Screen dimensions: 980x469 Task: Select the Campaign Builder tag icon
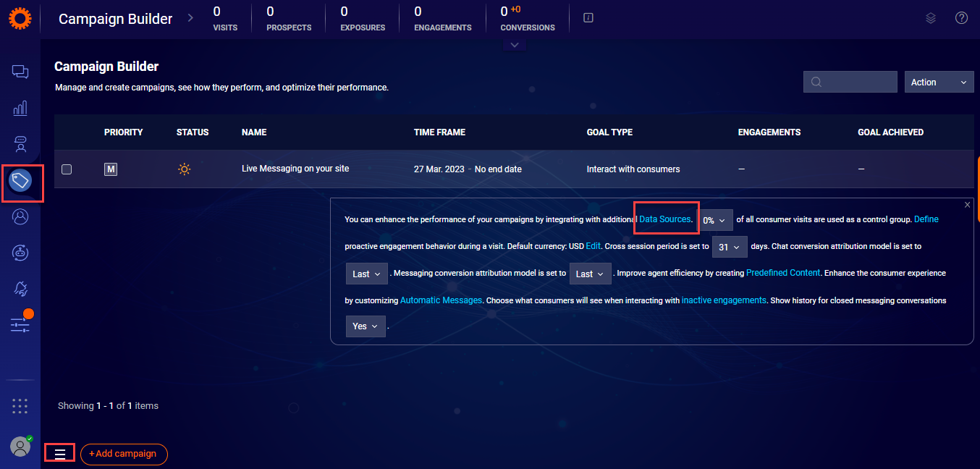20,180
